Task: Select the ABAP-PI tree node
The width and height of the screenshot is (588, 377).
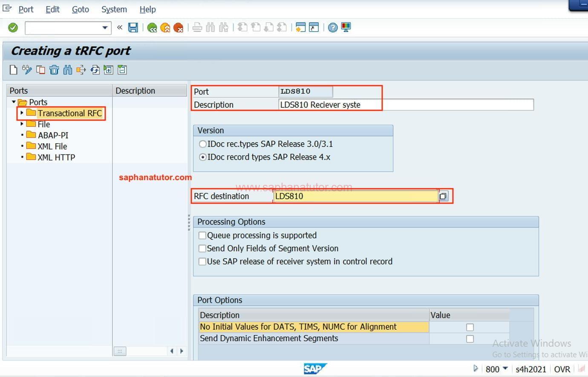Action: 53,135
